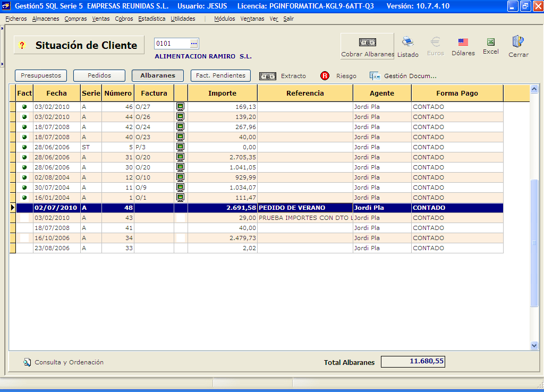Click the Consulta y Ordenación search icon
Screen dimensions: 544x392
[27, 362]
